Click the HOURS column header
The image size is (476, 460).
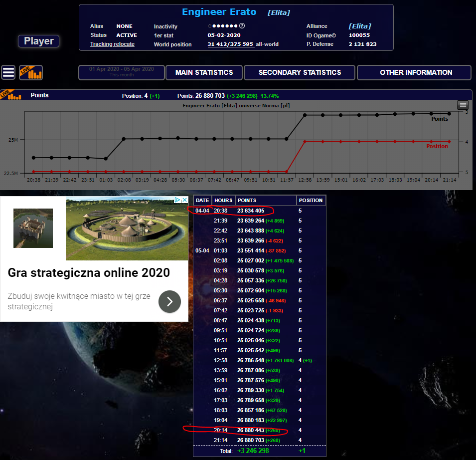223,200
